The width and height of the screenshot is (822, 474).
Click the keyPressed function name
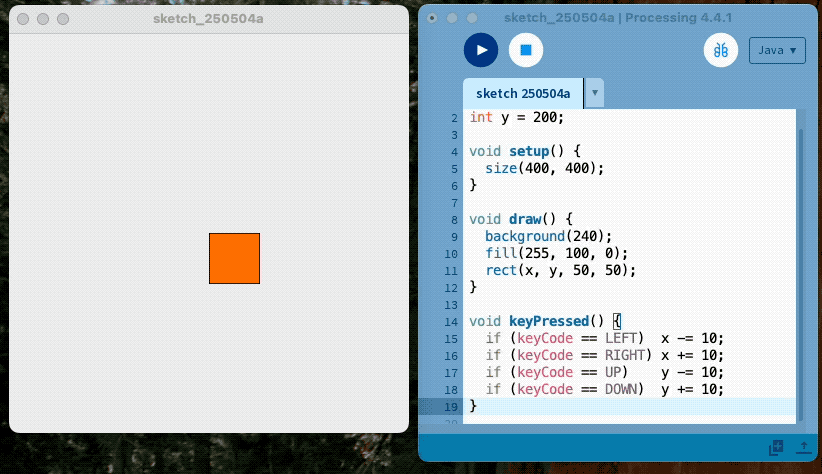tap(548, 321)
